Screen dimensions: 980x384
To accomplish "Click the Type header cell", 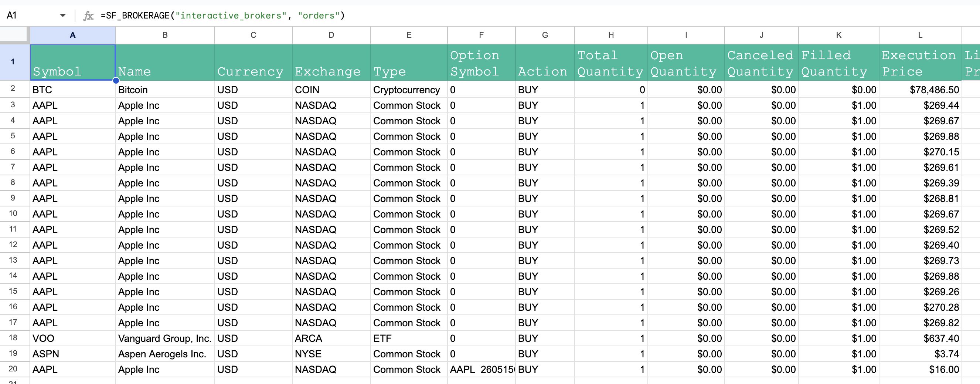I will point(409,63).
